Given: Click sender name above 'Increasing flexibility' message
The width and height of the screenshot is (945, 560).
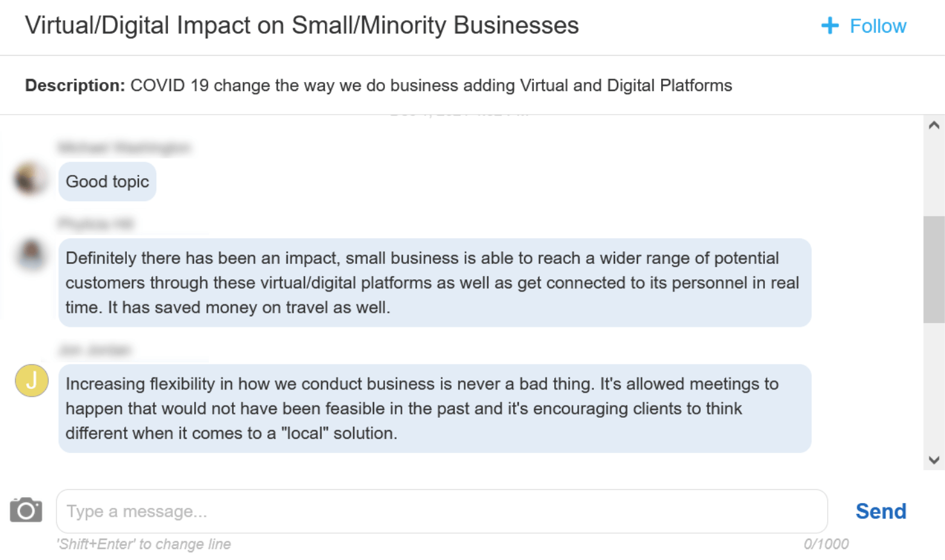Looking at the screenshot, I should tap(95, 350).
